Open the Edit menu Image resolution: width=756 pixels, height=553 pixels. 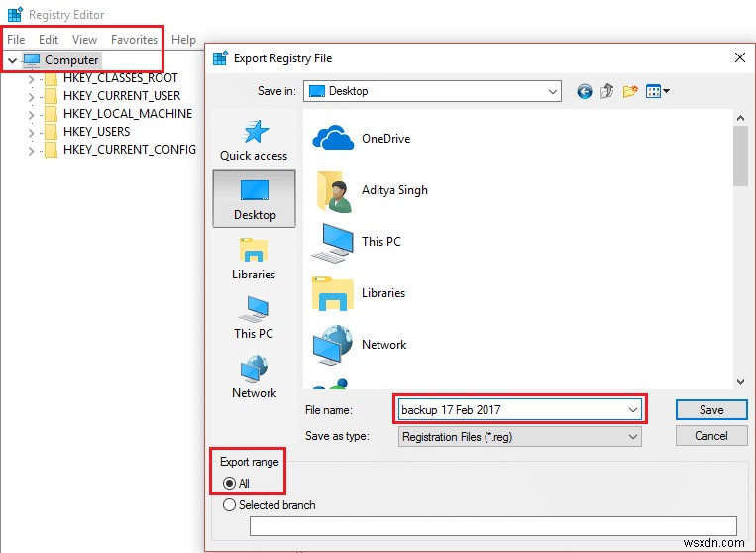tap(49, 39)
